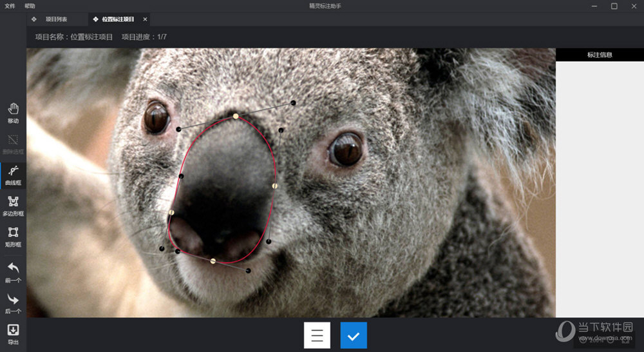
Task: Minimize the application window
Action: pos(594,6)
